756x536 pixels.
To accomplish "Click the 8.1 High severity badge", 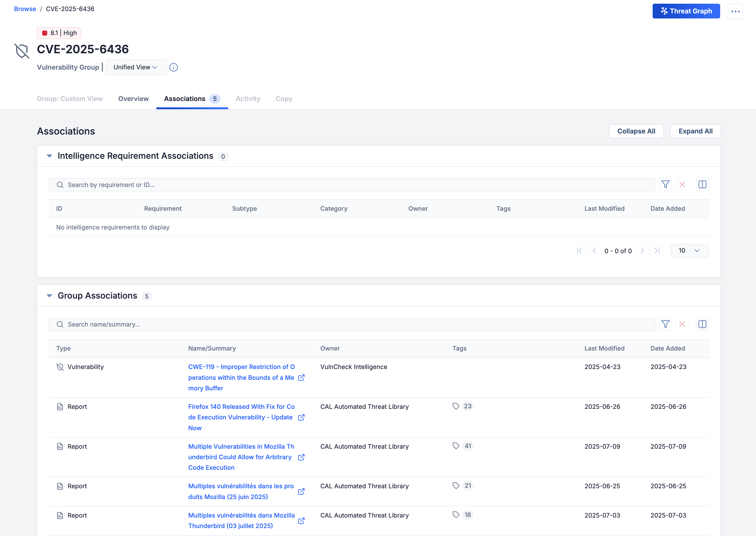I will pos(59,33).
